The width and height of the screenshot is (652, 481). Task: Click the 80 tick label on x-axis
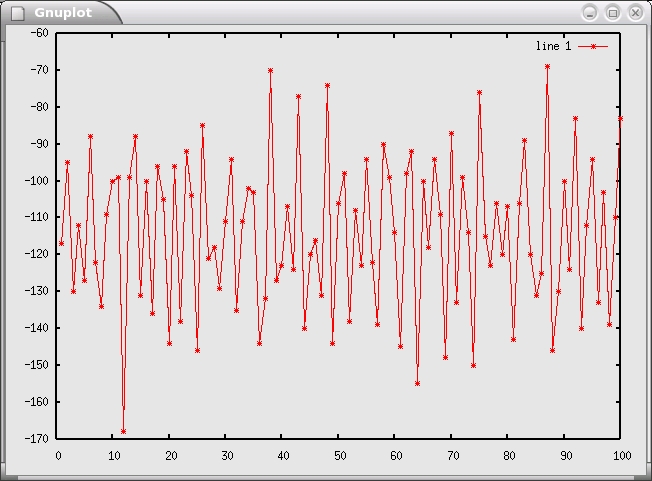tap(508, 456)
